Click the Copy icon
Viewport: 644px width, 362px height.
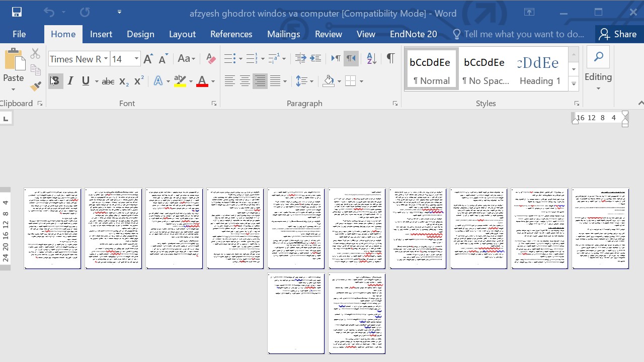click(x=35, y=70)
